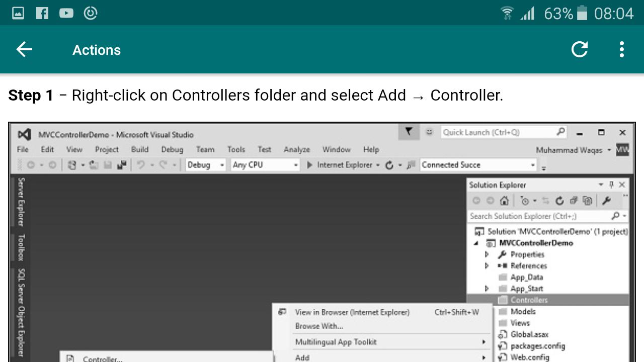The width and height of the screenshot is (644, 362).
Task: Open the Server Explorer side tab
Action: tap(21, 202)
